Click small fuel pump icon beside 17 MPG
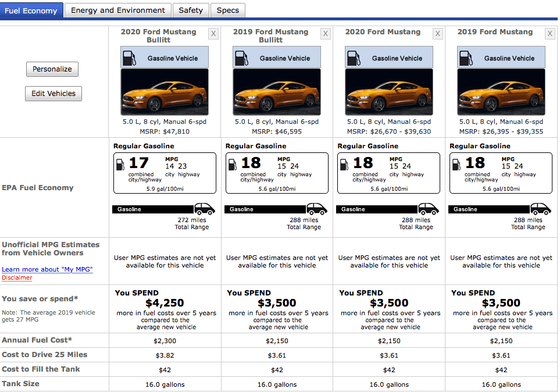 coord(120,165)
